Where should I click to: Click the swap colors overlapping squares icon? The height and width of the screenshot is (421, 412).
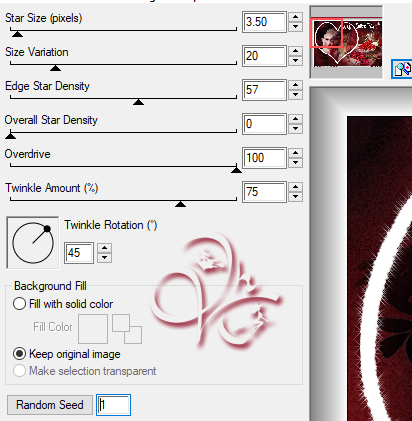tap(127, 329)
